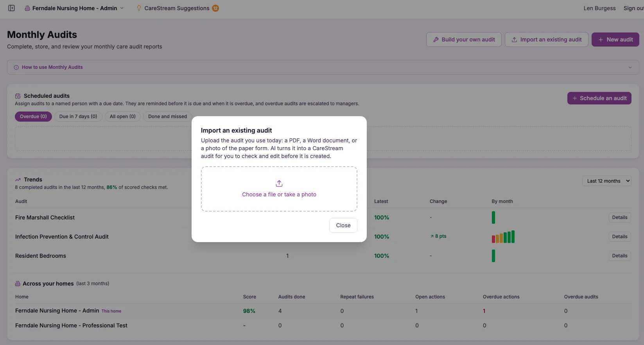
Task: Click the Import an existing audit button
Action: pyautogui.click(x=547, y=40)
